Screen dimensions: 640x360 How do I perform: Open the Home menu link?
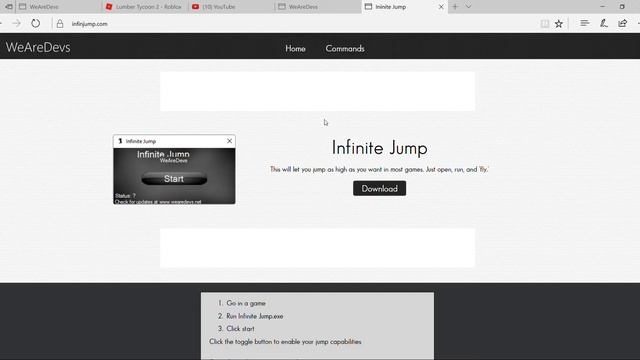[x=295, y=49]
